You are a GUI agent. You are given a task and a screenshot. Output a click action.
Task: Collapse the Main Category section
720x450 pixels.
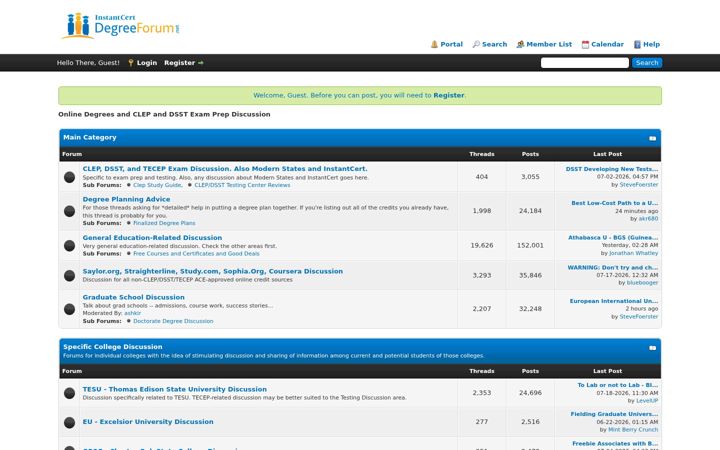652,138
